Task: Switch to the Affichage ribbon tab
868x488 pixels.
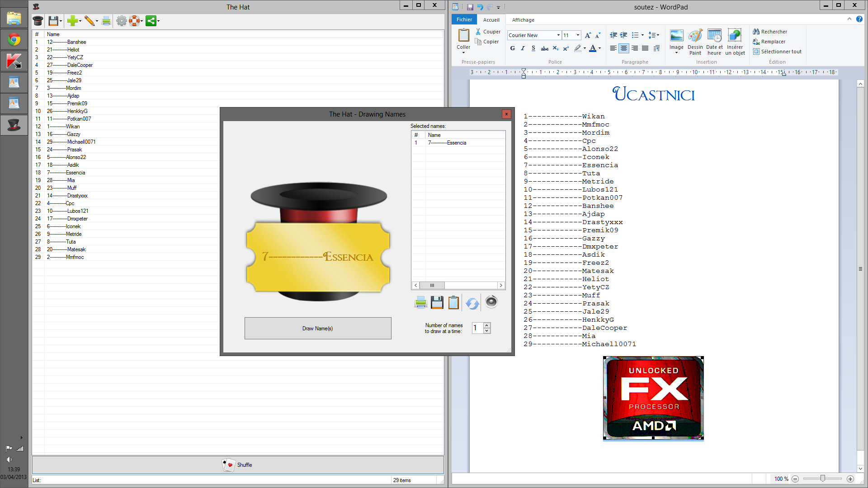Action: pyautogui.click(x=523, y=20)
